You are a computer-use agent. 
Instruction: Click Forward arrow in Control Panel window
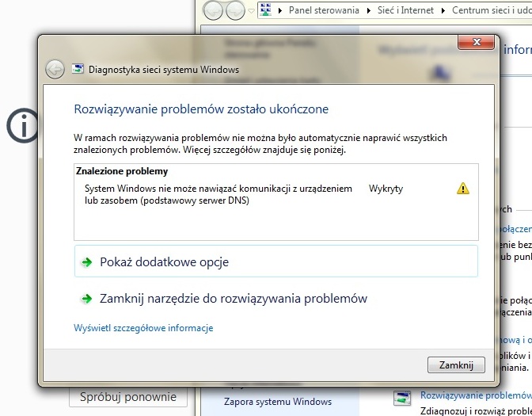click(235, 10)
